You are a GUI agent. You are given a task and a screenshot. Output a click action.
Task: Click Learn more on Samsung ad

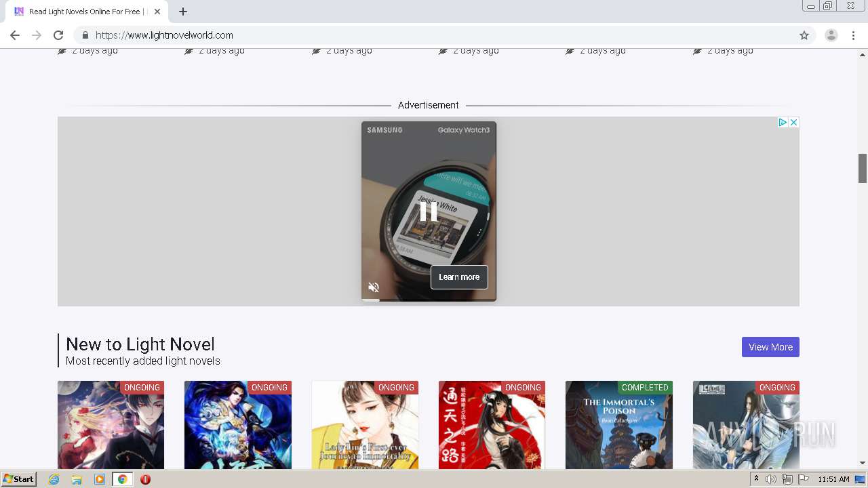459,277
